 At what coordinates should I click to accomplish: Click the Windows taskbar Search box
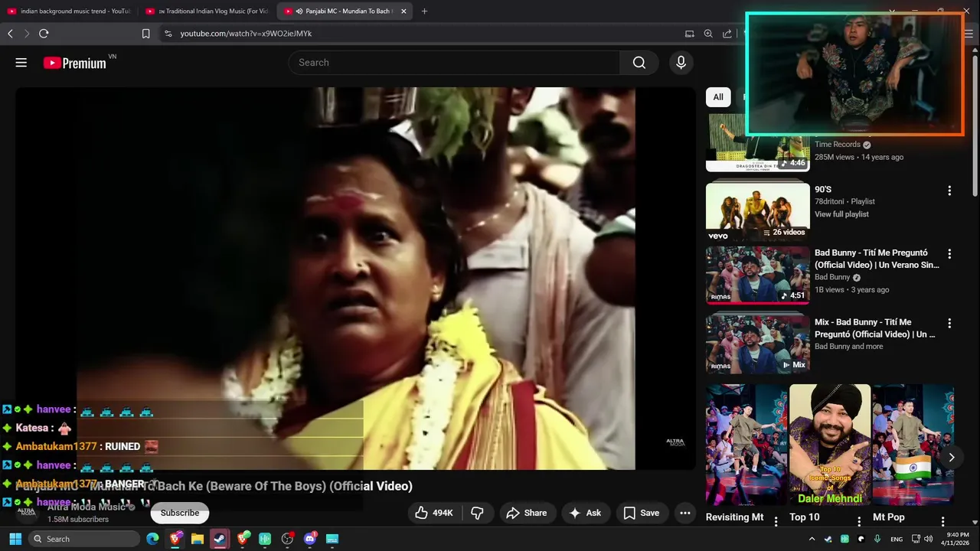84,539
